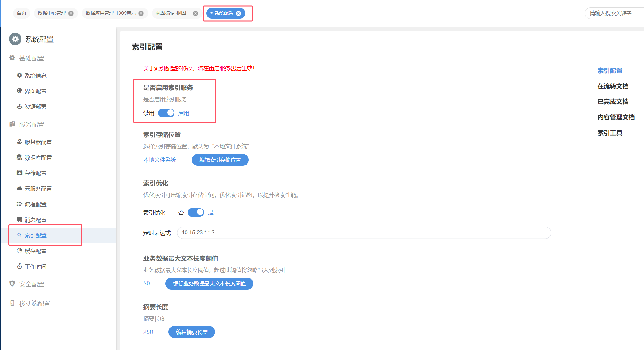Click the 数据库配置 database icon
This screenshot has height=350, width=644.
coord(20,157)
